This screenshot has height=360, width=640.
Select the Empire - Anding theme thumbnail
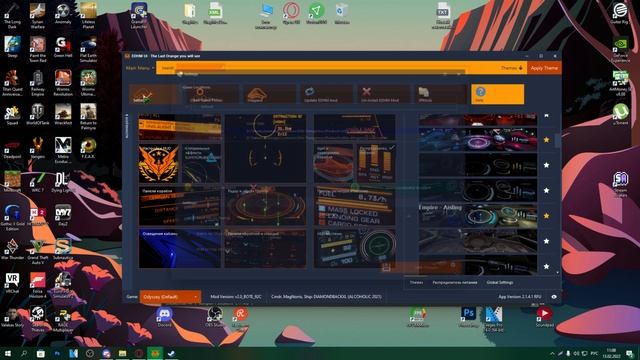[478, 216]
